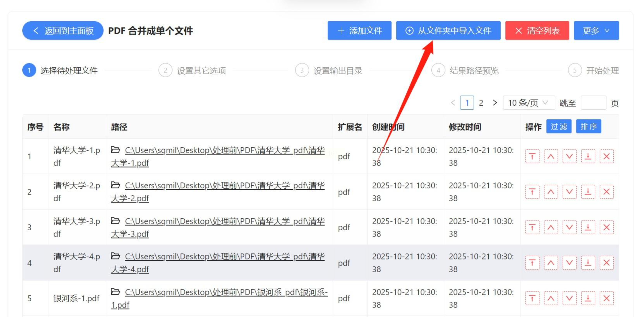Click 从文件夹中导入文件 button
The image size is (644, 317).
tap(448, 31)
